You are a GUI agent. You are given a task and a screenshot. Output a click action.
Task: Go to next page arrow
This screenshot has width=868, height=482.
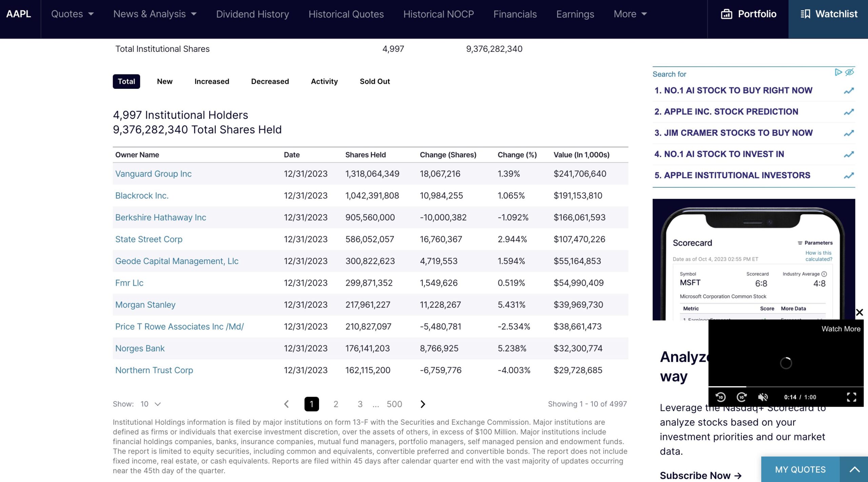tap(422, 404)
